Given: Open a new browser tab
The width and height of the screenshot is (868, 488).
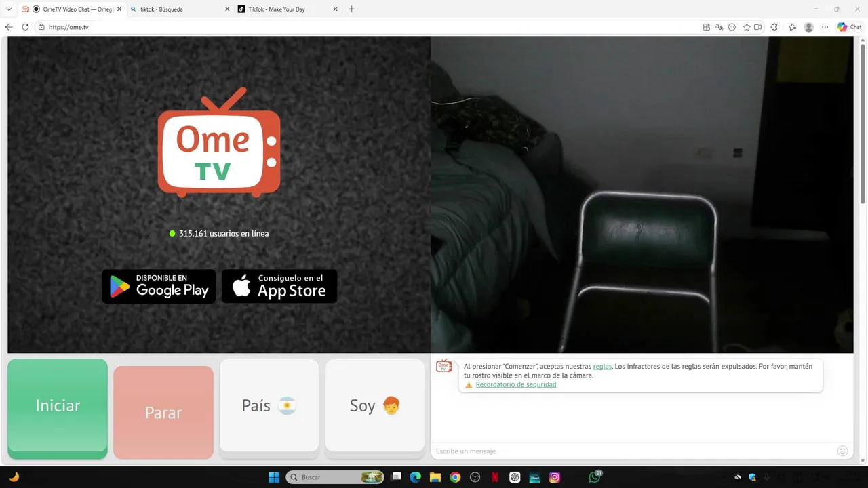Looking at the screenshot, I should click(351, 9).
